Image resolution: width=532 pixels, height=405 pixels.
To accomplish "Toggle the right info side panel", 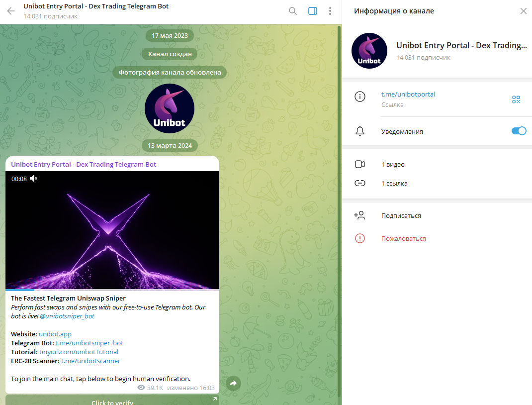I will pos(312,11).
